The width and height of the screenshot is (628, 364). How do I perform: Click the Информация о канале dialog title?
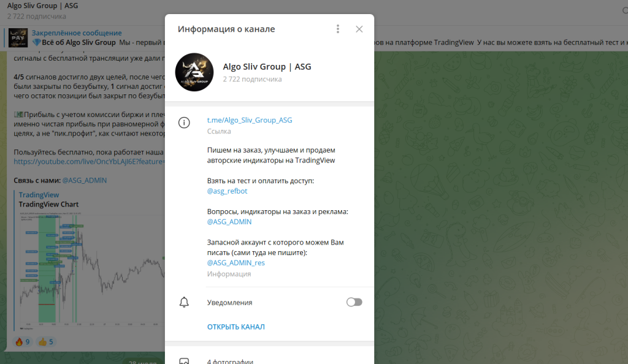tap(226, 29)
